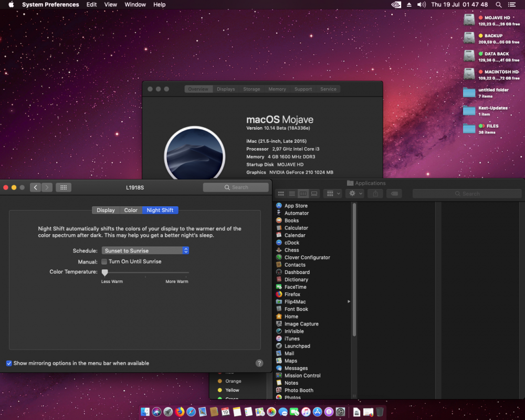Open Storage tab in About This Mac
This screenshot has height=420, width=525.
[x=252, y=89]
